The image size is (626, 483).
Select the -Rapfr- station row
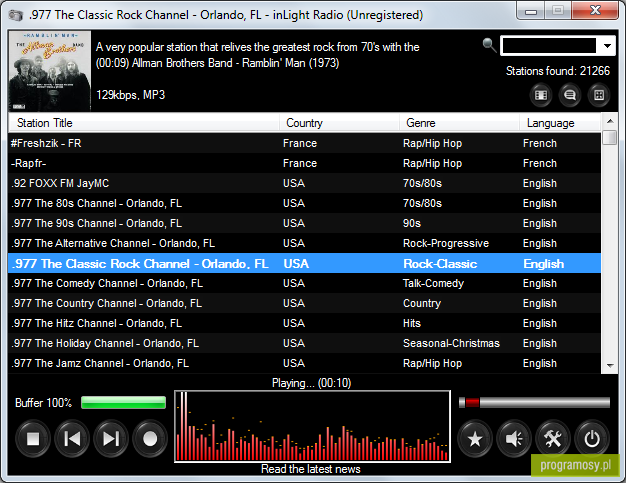304,163
